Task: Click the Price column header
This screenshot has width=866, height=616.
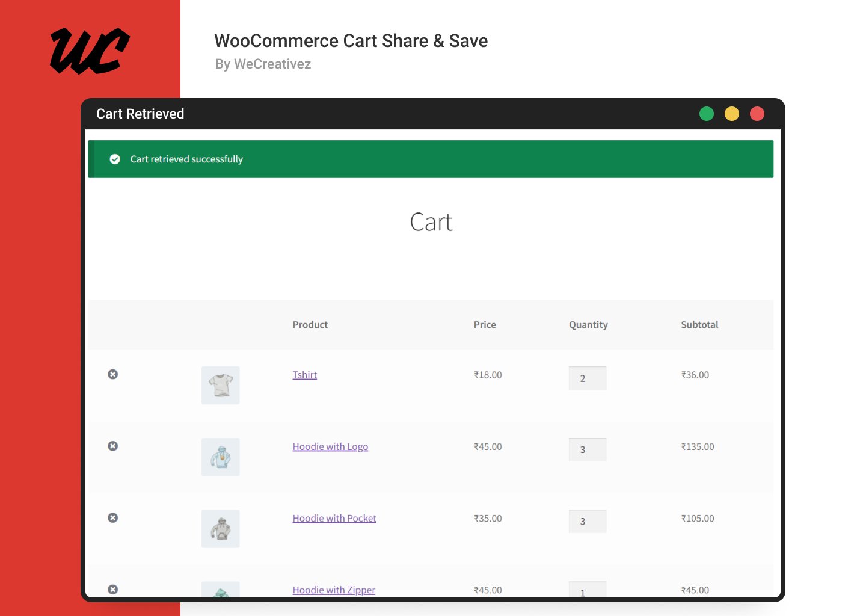Action: [485, 325]
